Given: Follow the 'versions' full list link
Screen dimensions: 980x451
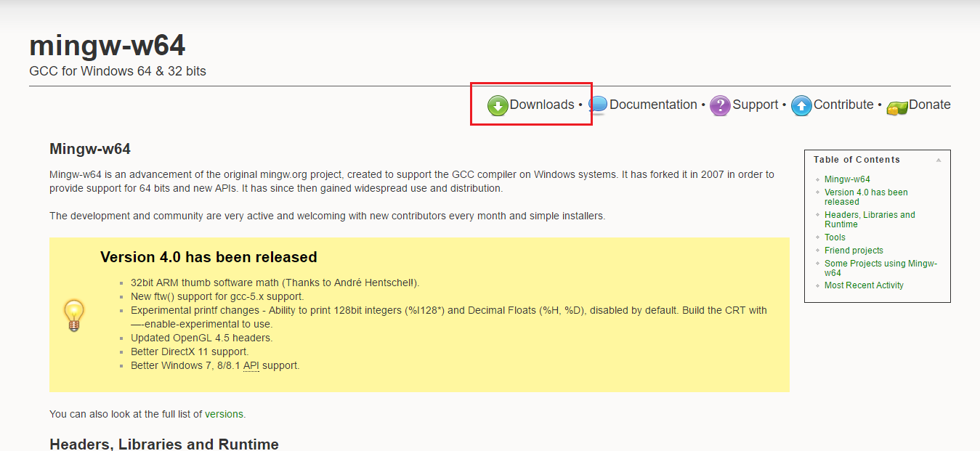Looking at the screenshot, I should point(224,414).
